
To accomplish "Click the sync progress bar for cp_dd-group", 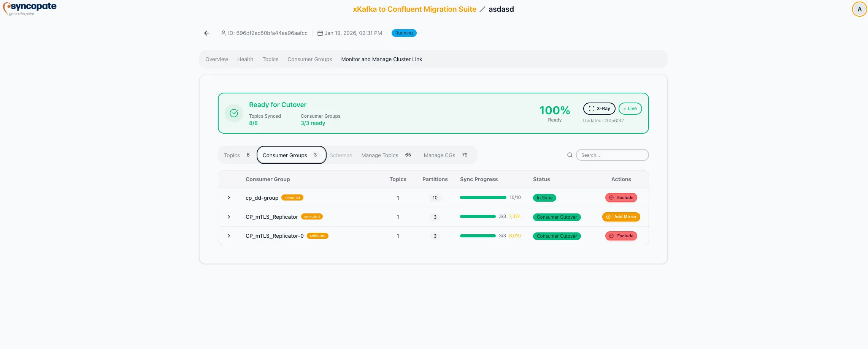I will pyautogui.click(x=483, y=197).
